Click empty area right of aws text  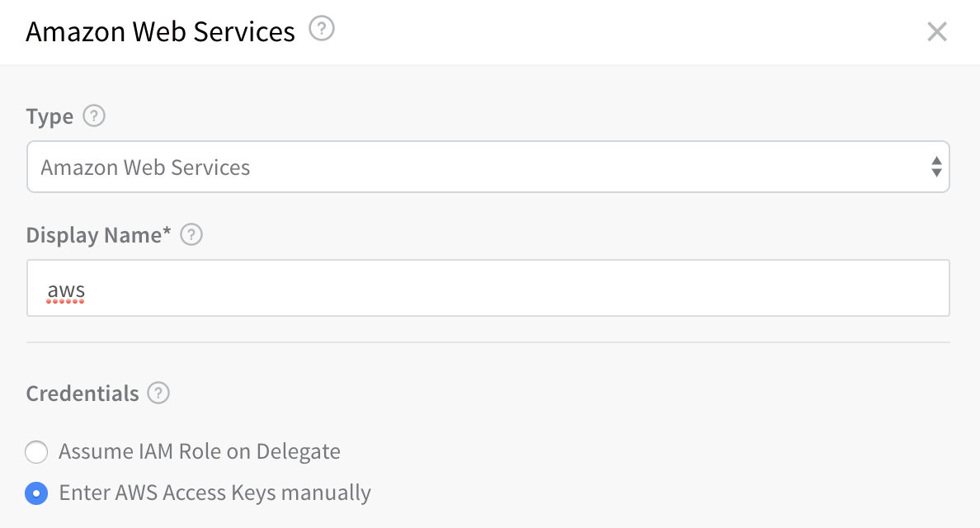[512, 288]
